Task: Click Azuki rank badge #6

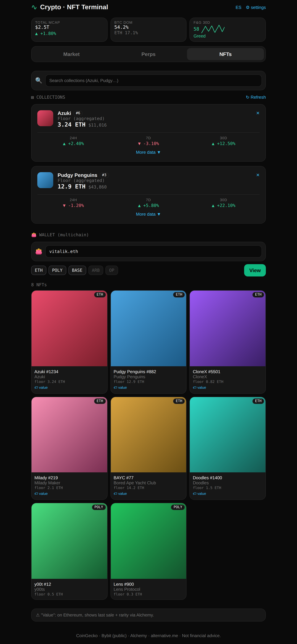Action: [x=78, y=113]
